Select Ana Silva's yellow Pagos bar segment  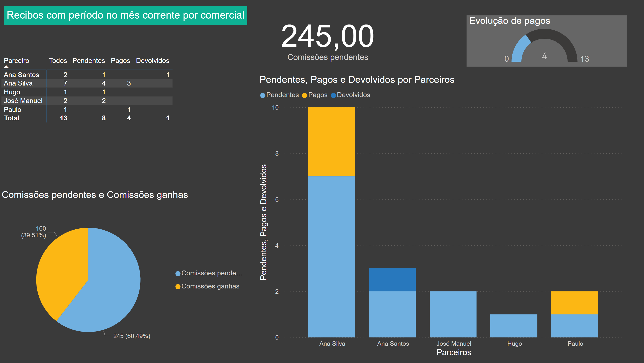pos(331,142)
